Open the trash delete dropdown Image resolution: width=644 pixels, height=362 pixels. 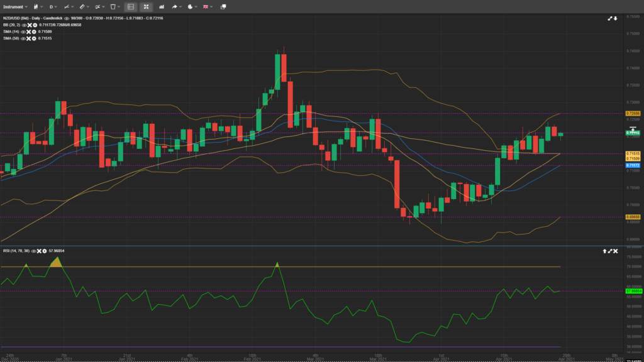(114, 6)
